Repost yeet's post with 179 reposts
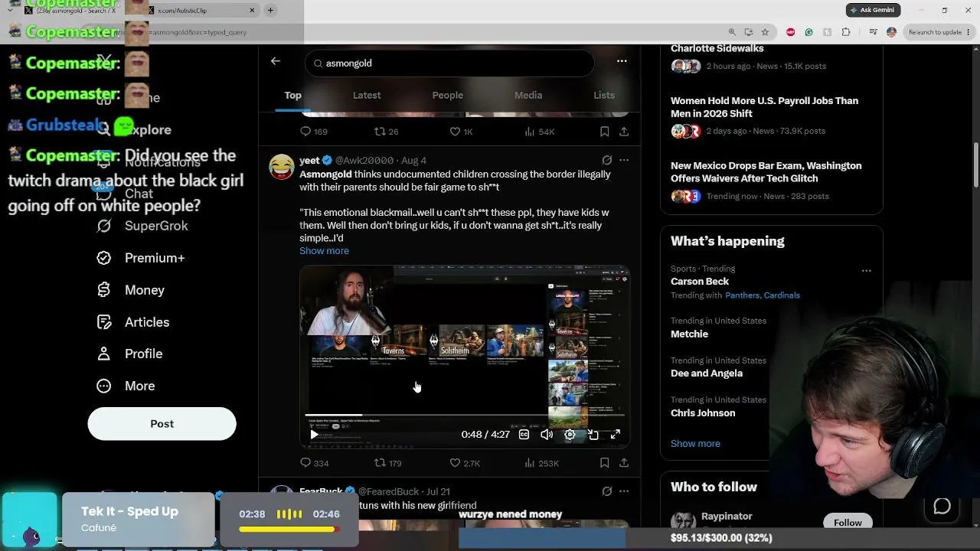The width and height of the screenshot is (980, 551). 387,463
